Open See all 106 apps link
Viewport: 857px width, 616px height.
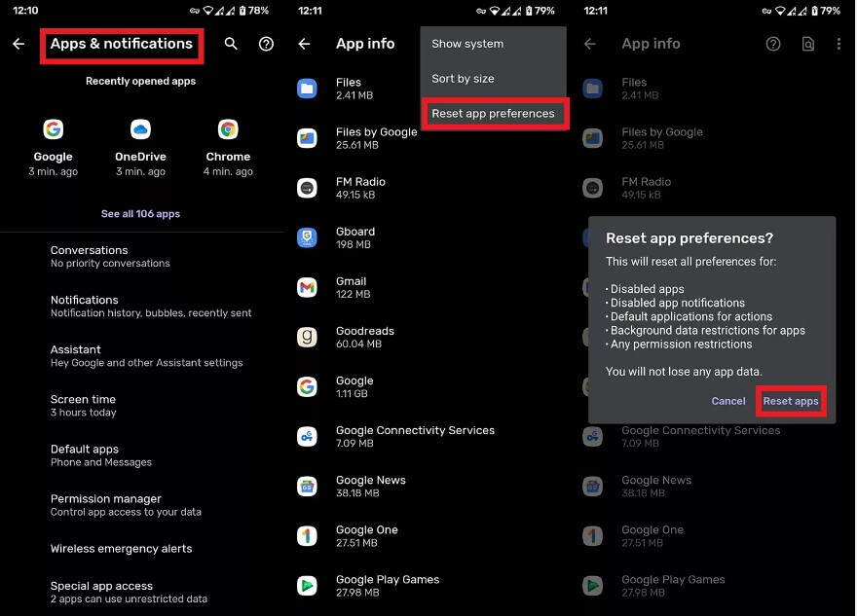pos(140,213)
